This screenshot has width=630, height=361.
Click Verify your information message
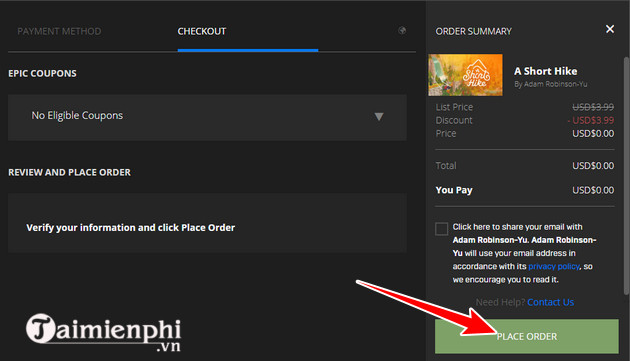point(131,228)
